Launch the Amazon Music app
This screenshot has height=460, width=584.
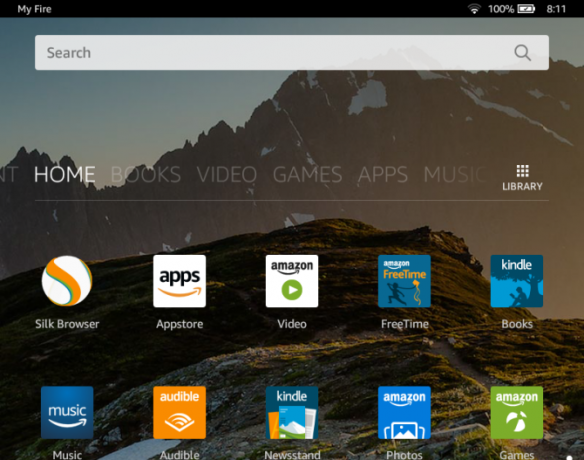[x=67, y=412]
